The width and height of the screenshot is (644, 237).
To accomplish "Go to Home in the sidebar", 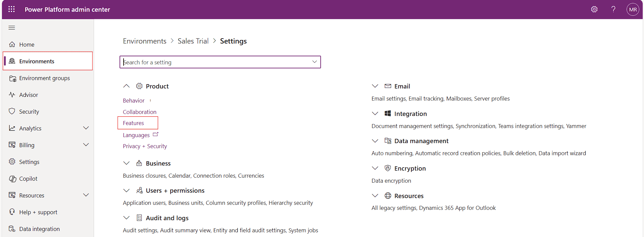I will [27, 45].
